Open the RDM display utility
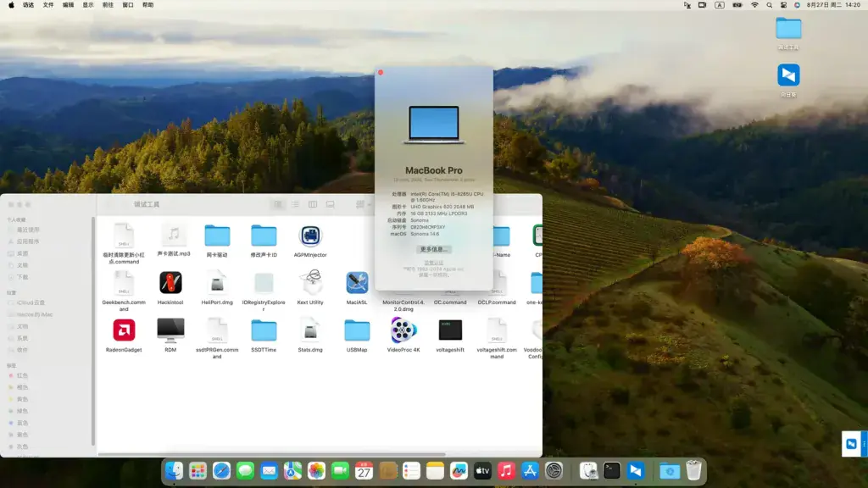This screenshot has width=868, height=488. click(170, 330)
